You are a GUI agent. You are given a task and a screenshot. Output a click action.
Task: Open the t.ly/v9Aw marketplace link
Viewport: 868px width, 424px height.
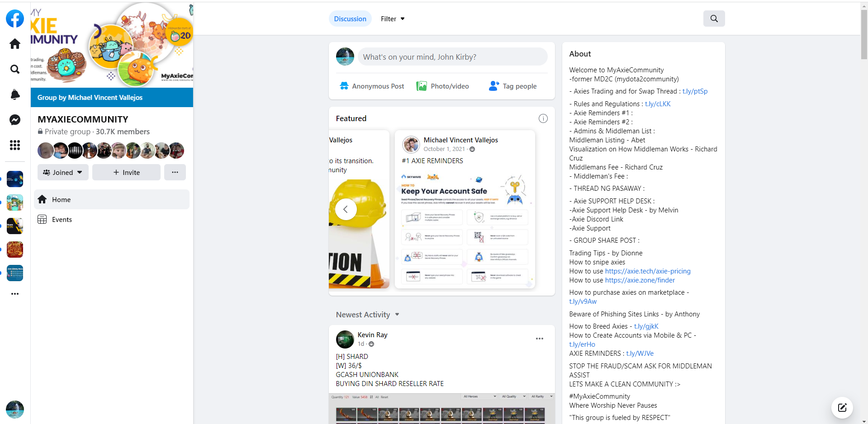coord(583,302)
